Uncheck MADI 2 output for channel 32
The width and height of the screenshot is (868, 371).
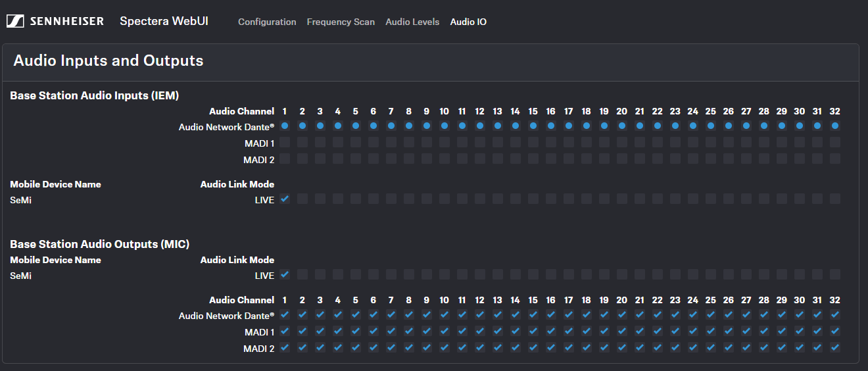[x=835, y=348]
